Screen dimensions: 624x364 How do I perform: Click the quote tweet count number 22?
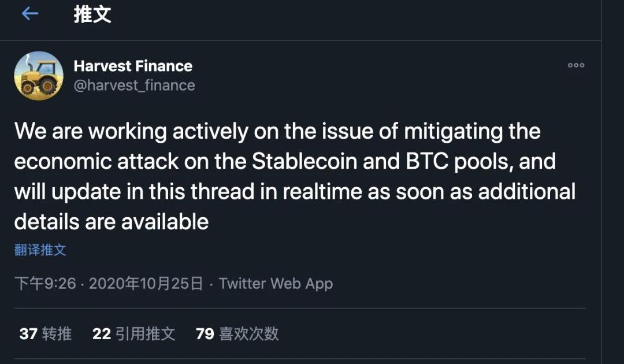pos(102,334)
